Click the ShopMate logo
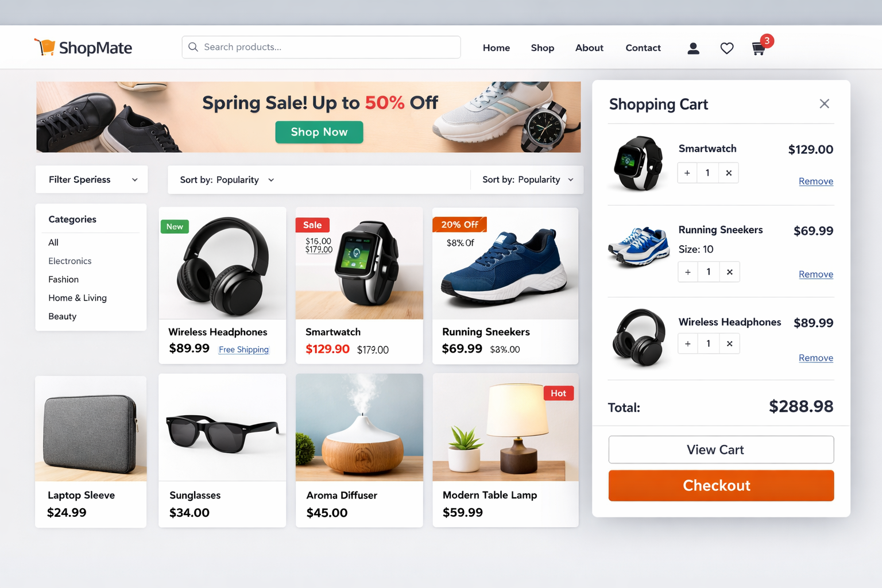This screenshot has height=588, width=882. pos(83,48)
